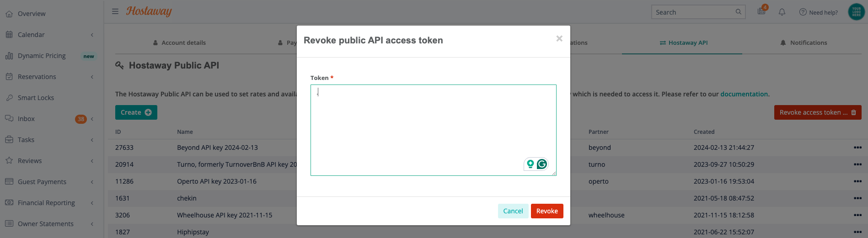Image resolution: width=868 pixels, height=238 pixels.
Task: Expand the Reservations sidebar chevron
Action: 92,77
